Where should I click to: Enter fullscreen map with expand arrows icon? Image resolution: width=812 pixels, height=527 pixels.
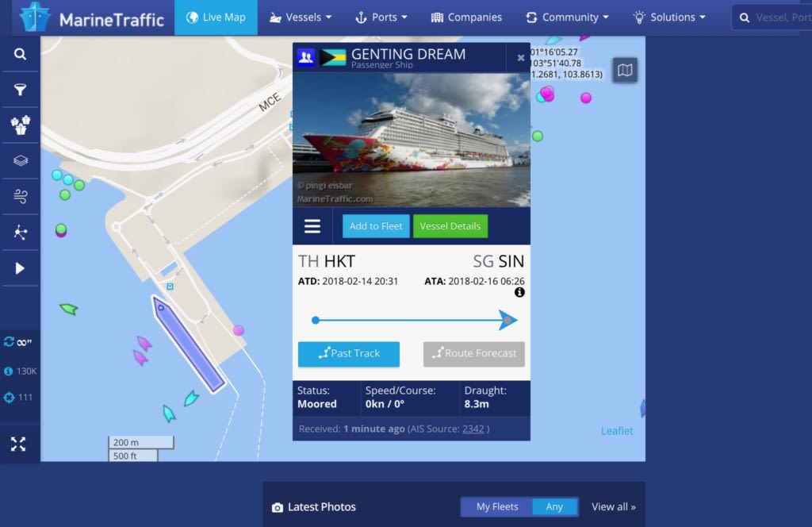click(x=18, y=444)
